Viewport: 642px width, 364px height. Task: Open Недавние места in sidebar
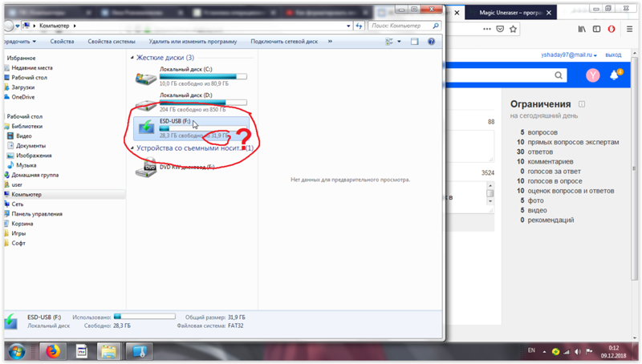[x=32, y=68]
